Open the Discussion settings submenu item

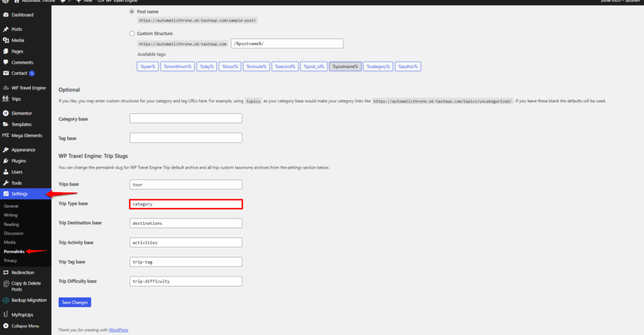tap(13, 233)
